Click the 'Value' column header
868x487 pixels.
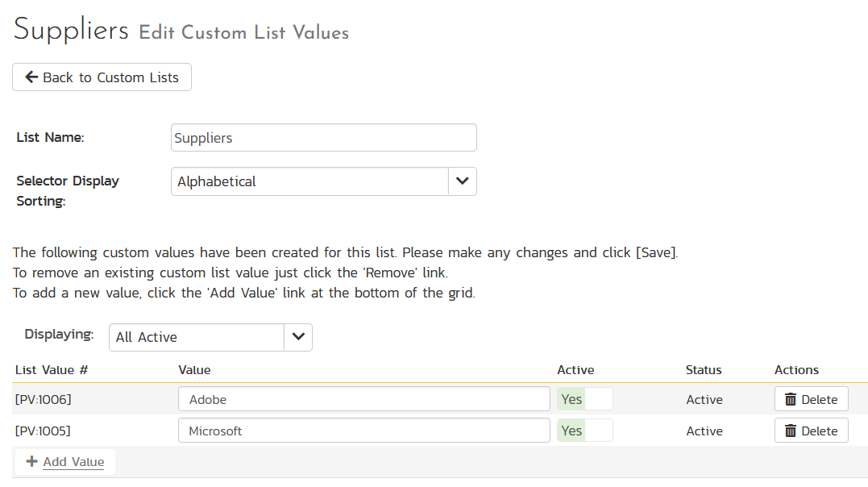193,369
